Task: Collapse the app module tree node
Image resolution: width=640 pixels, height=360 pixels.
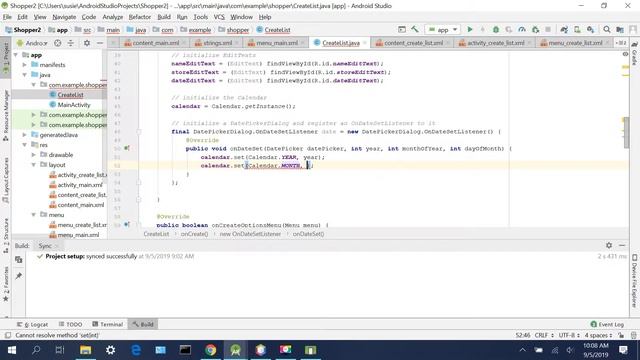Action: 16,55
